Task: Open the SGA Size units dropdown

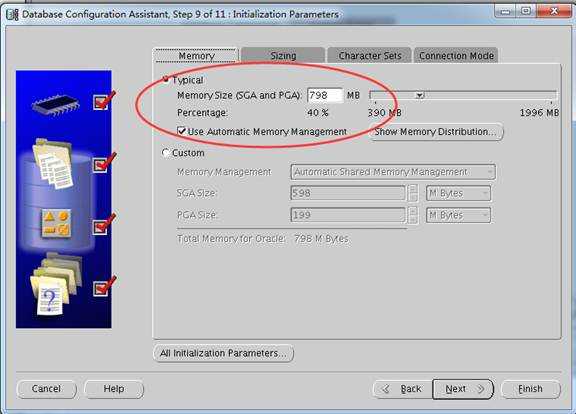Action: tap(458, 193)
